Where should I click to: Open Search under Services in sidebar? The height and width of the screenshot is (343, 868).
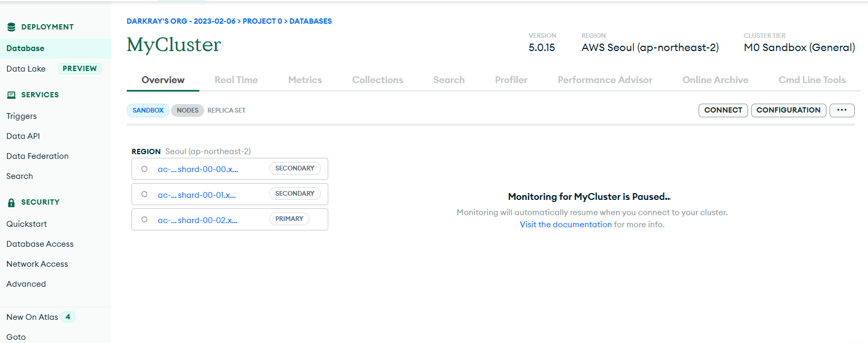coord(19,176)
